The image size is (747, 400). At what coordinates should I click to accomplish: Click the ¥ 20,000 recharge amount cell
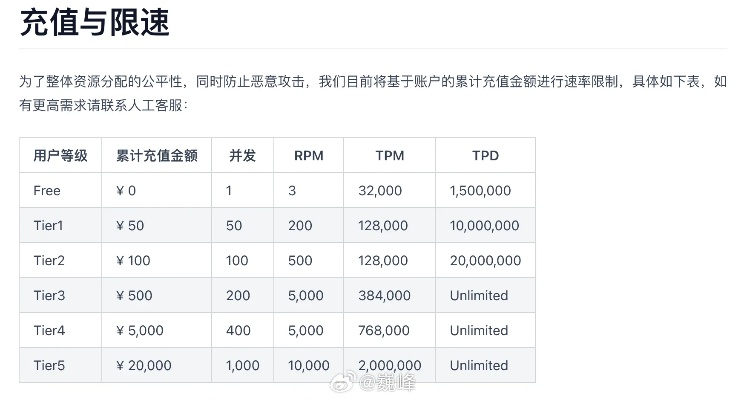point(144,365)
